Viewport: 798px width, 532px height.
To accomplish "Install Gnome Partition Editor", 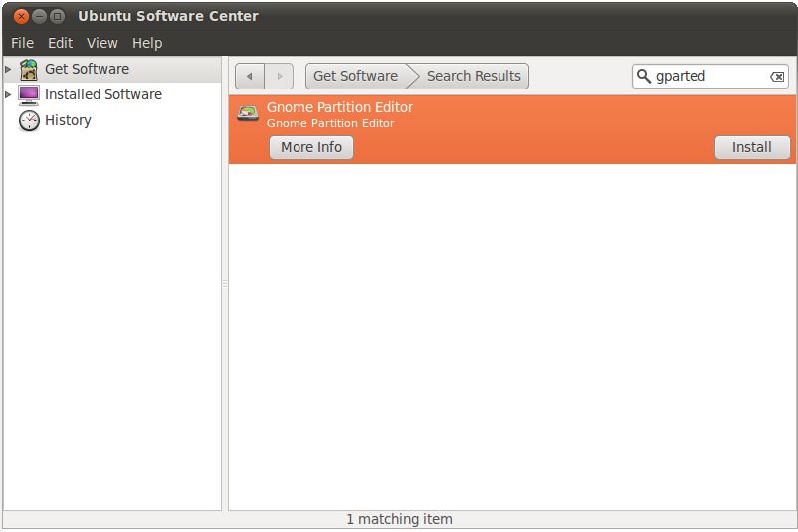I will (751, 147).
